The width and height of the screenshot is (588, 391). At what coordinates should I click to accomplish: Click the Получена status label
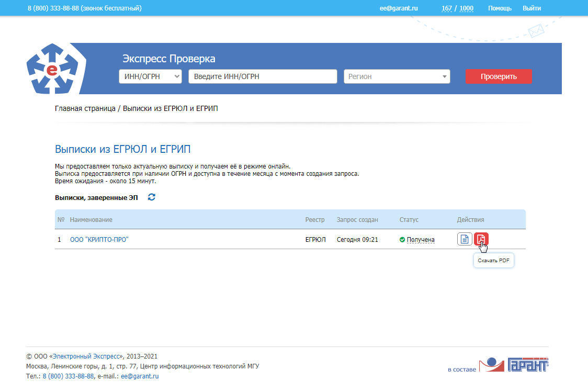pos(421,240)
